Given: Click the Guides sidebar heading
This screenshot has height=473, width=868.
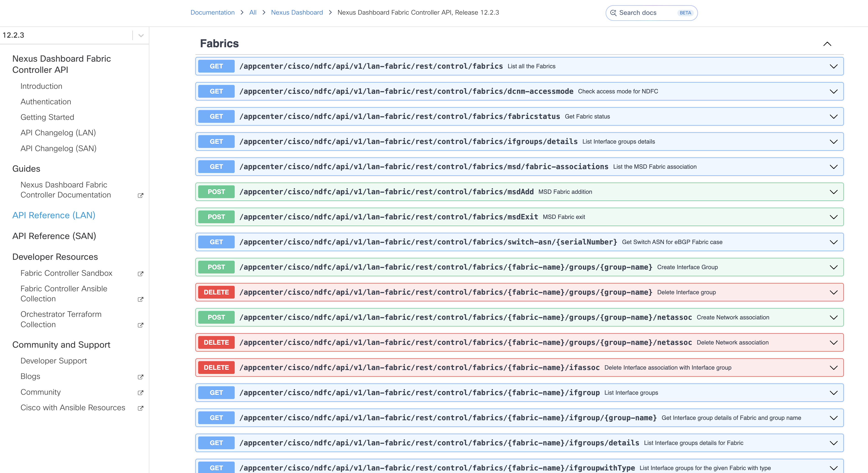Looking at the screenshot, I should (x=26, y=169).
